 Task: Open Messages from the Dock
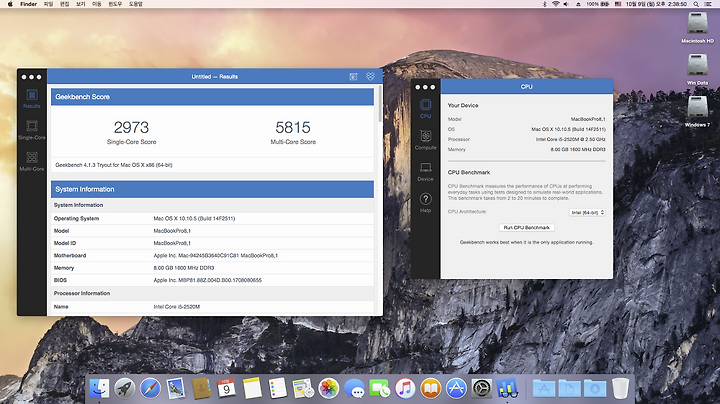pyautogui.click(x=354, y=388)
